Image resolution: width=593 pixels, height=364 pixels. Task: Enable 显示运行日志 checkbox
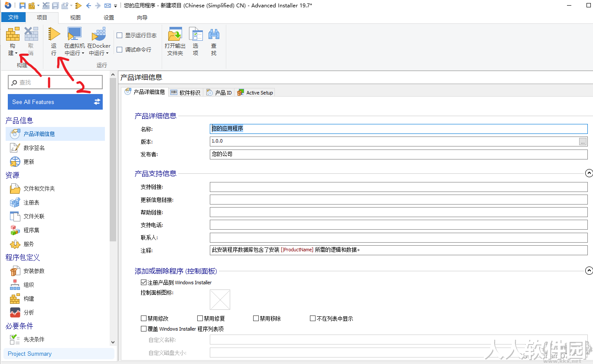tap(120, 36)
